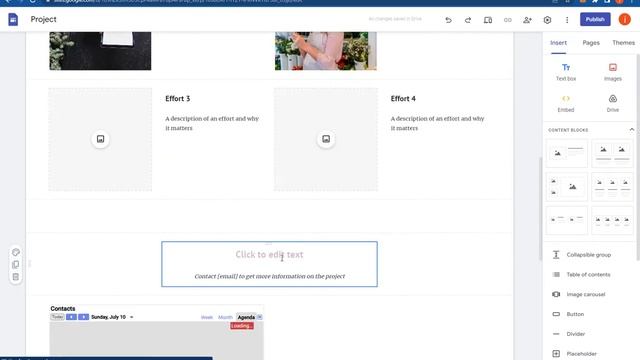Delete the section with trash icon
This screenshot has height=360, width=640.
pyautogui.click(x=16, y=277)
